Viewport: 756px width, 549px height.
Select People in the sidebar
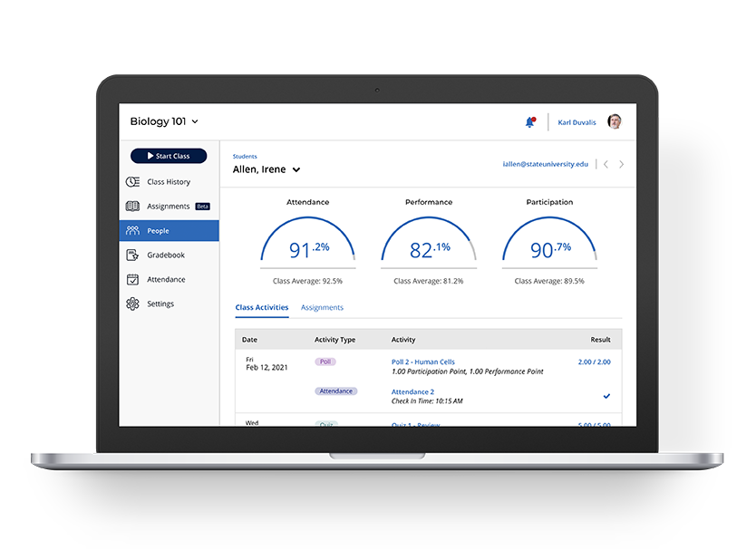(170, 230)
